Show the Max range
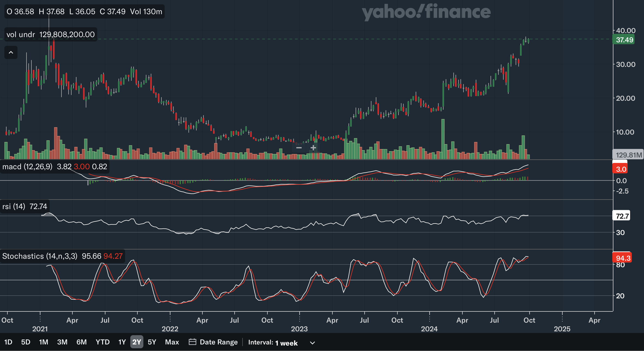Image resolution: width=644 pixels, height=351 pixels. (172, 342)
